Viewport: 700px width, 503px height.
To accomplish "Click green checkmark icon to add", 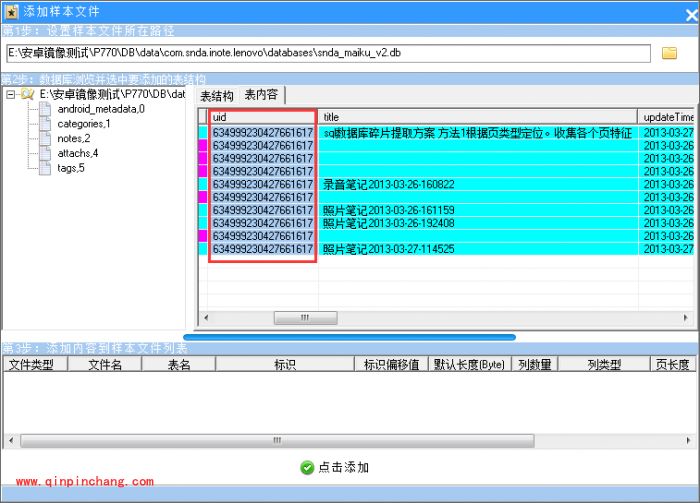I will (307, 467).
